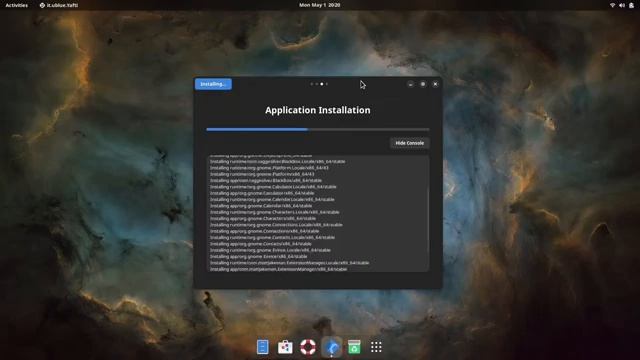Open the clock and calendar in top bar
640x360 pixels.
[320, 5]
